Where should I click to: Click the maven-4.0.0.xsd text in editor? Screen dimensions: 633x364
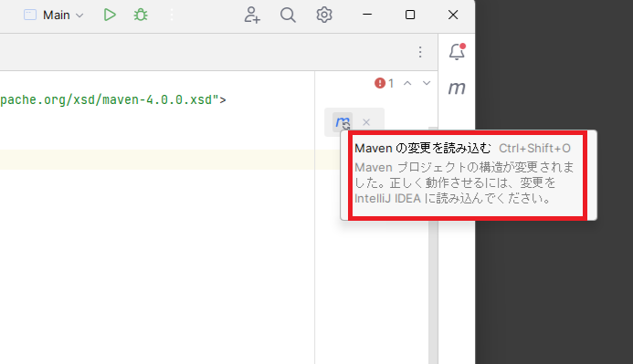[157, 99]
